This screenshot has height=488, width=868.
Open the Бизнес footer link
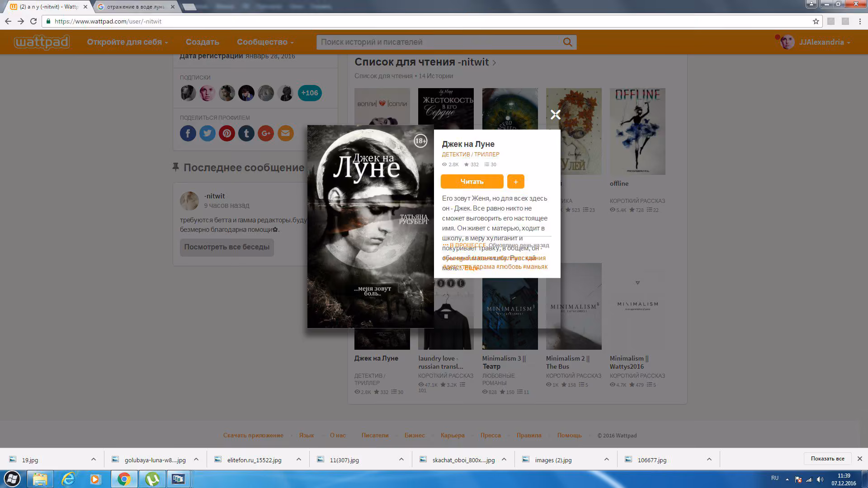coord(415,436)
